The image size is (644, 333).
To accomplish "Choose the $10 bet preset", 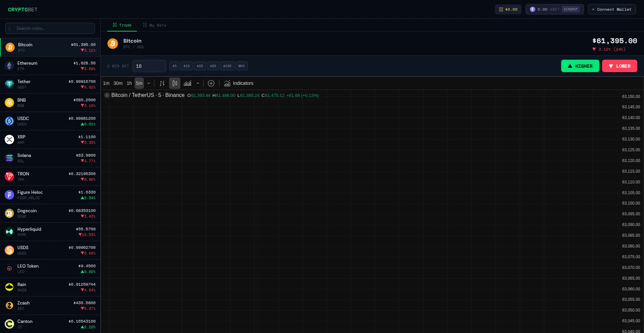I will (186, 66).
